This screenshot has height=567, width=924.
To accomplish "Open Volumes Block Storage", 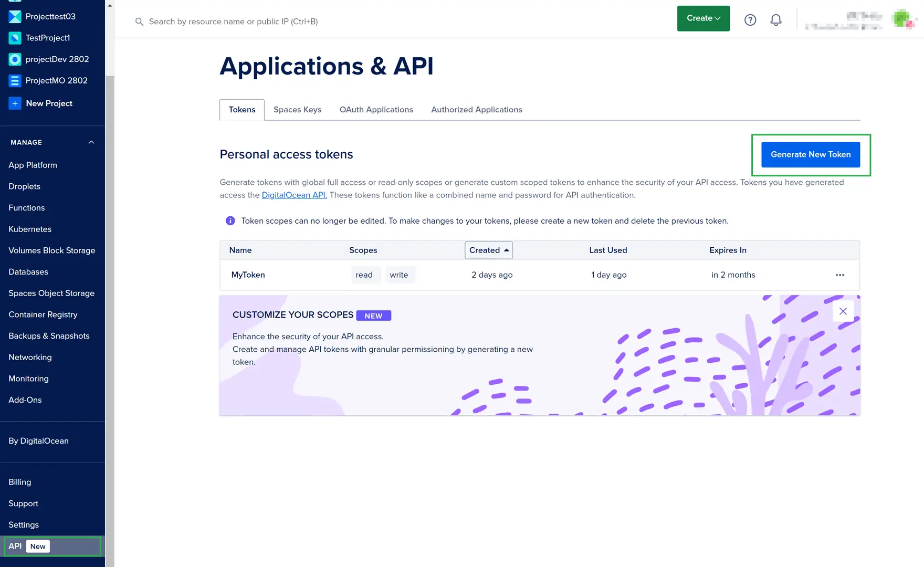I will tap(51, 250).
